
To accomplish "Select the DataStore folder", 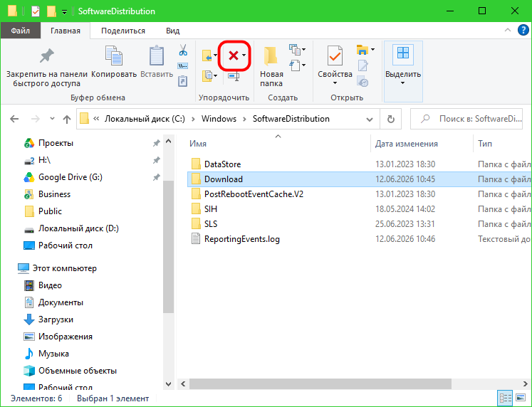I will (223, 164).
